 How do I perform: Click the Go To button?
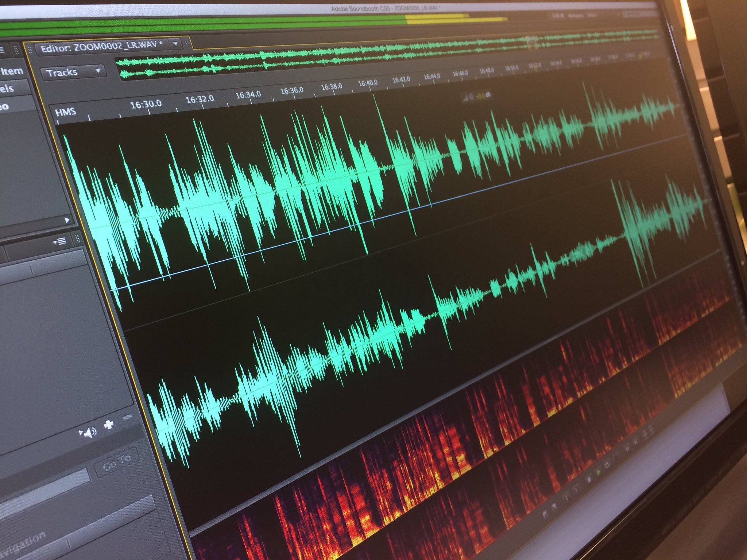[x=117, y=462]
